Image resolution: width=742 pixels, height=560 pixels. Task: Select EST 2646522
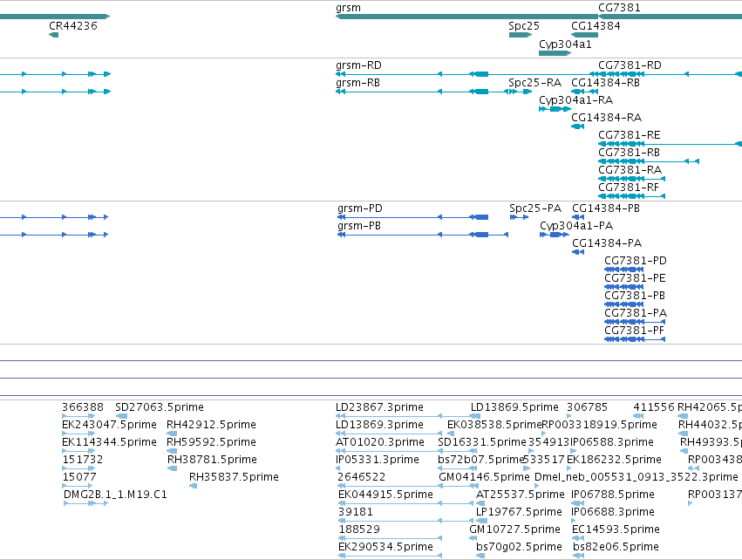click(361, 478)
